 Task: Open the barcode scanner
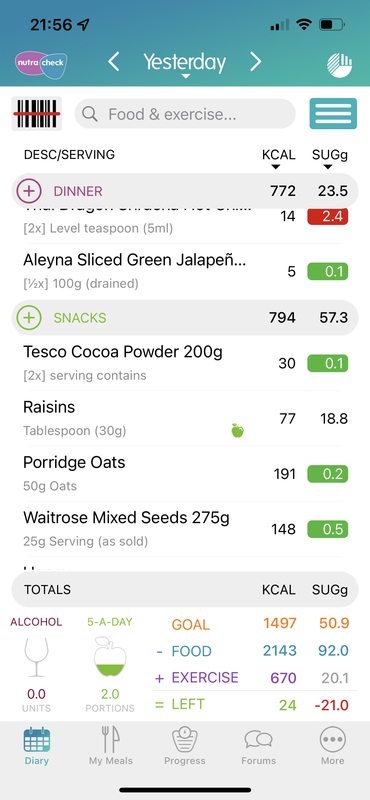coord(37,113)
